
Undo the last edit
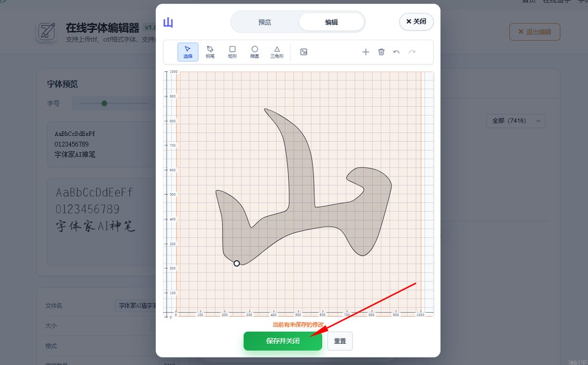click(396, 52)
